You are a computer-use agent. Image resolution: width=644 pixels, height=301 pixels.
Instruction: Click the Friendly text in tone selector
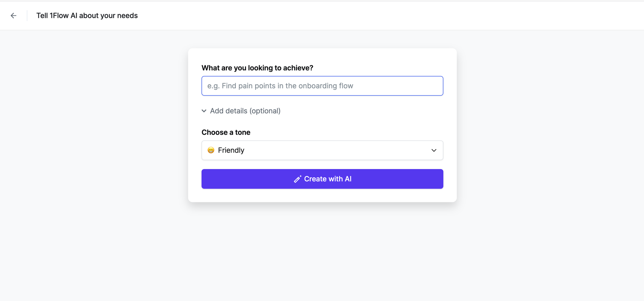231,150
